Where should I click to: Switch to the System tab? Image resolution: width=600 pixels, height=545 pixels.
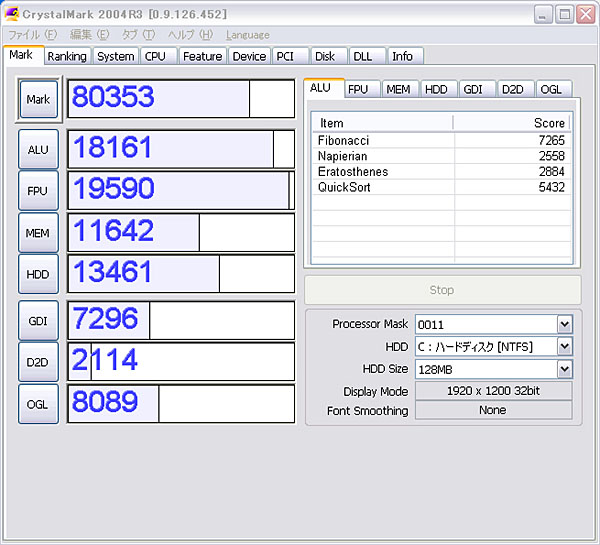(116, 56)
